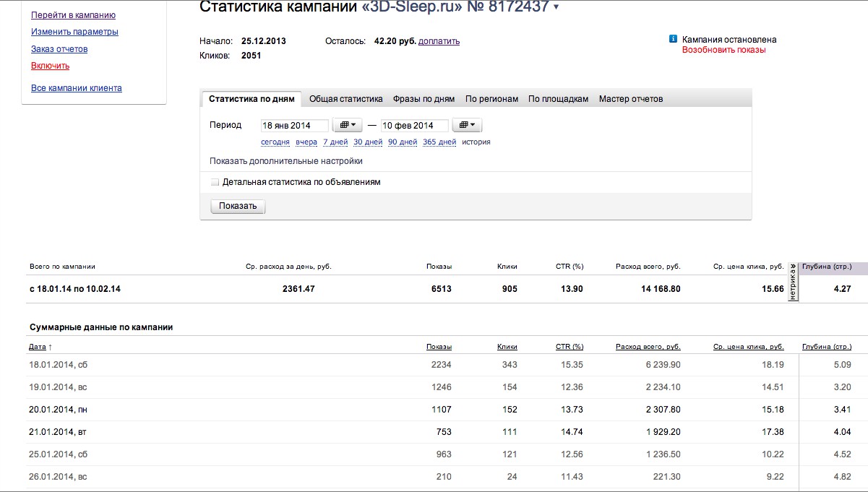Click the 20.01.2014, пн row date
868x492 pixels.
(x=59, y=410)
